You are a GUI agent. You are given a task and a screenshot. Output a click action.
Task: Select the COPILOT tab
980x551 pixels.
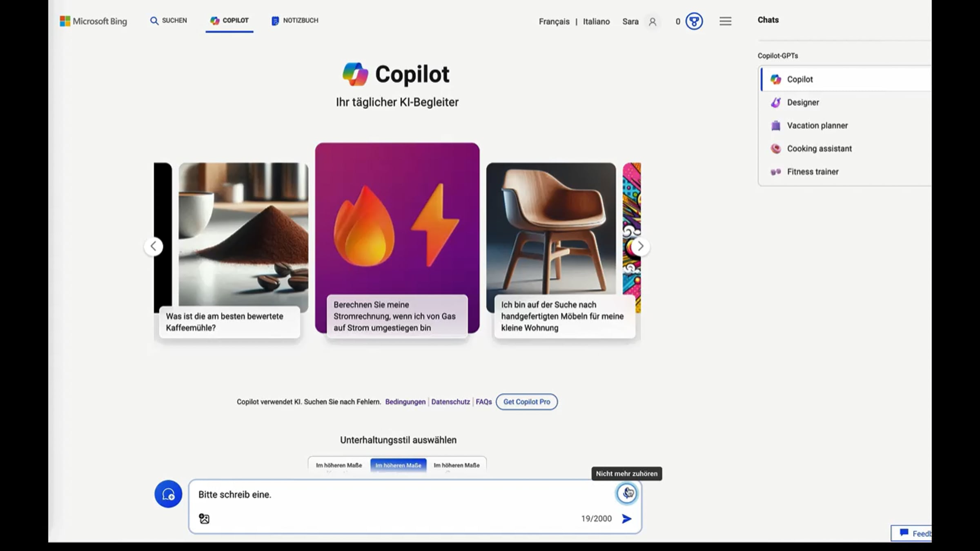pos(229,20)
